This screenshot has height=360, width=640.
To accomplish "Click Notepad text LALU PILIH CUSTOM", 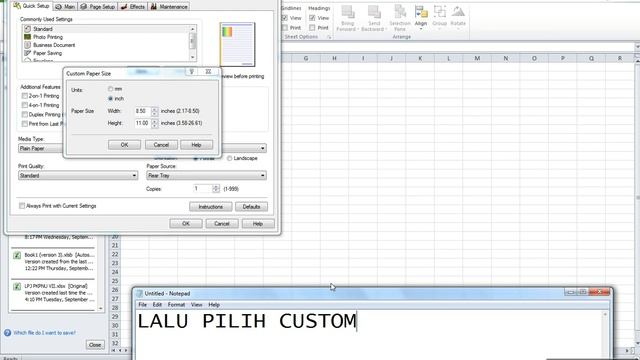I will (247, 321).
